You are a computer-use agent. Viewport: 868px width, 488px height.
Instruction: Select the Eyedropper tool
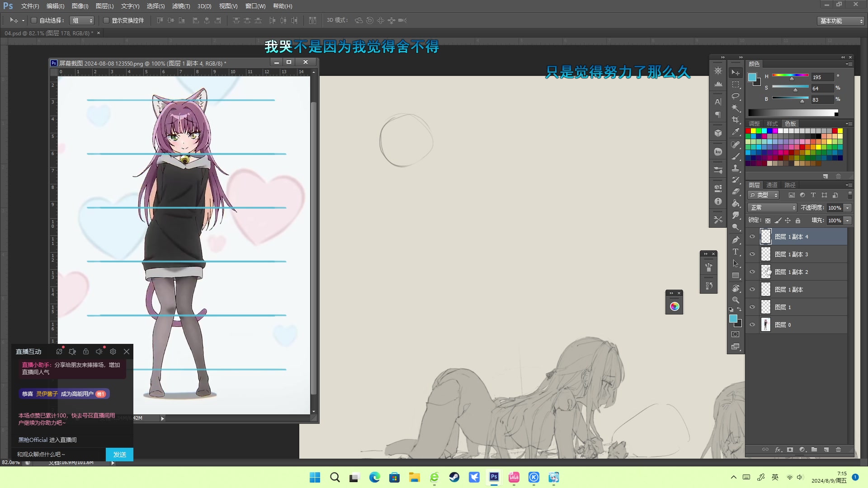pyautogui.click(x=736, y=132)
